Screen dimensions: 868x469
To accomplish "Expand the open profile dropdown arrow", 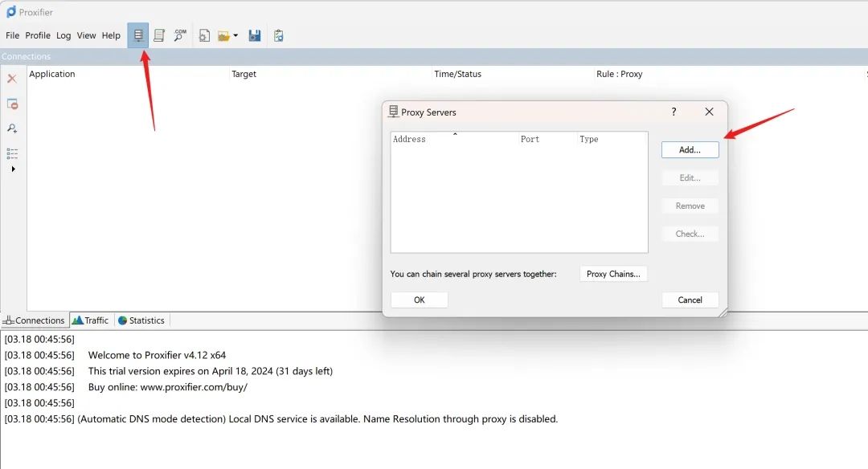I will tap(235, 36).
